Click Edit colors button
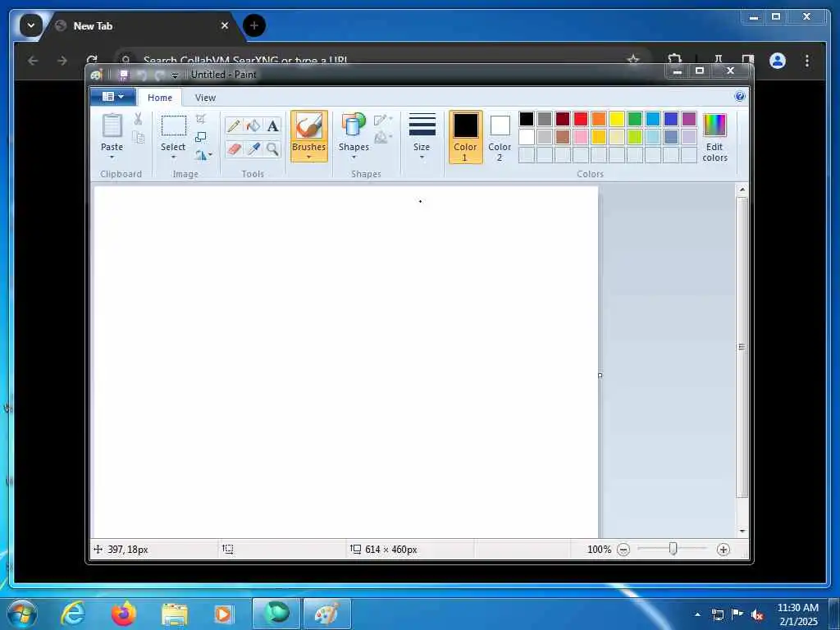840x630 pixels. (x=714, y=138)
